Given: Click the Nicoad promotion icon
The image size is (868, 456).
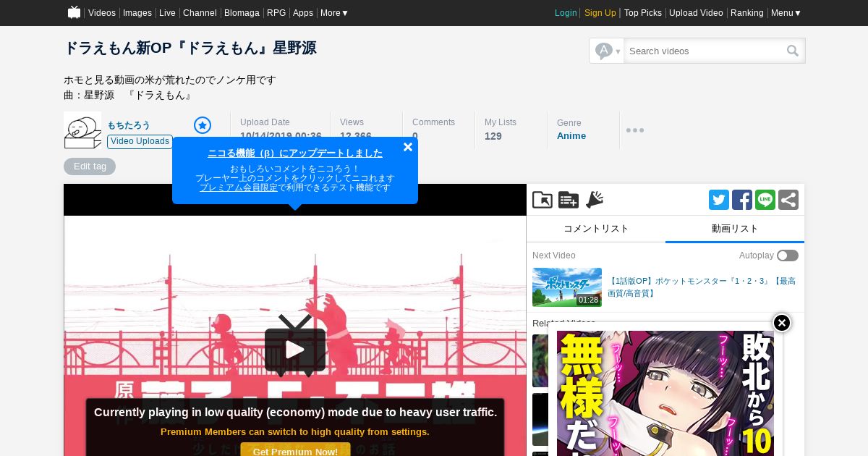Looking at the screenshot, I should (x=595, y=200).
